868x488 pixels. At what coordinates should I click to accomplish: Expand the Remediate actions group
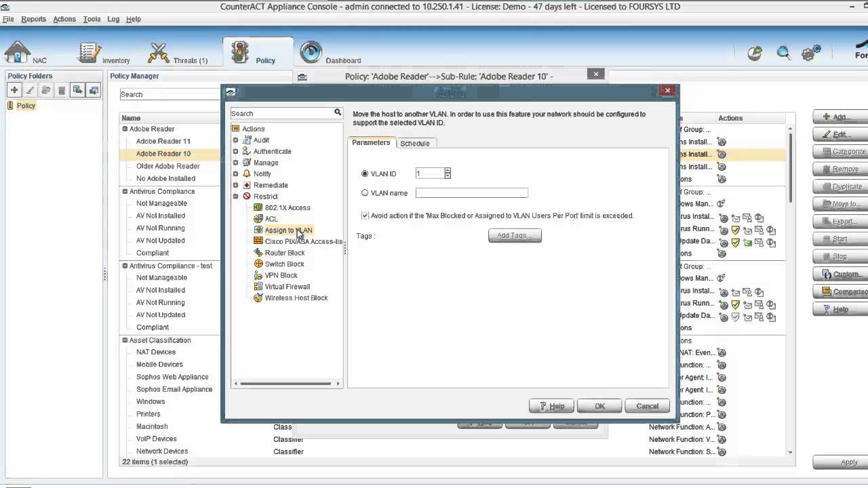pos(236,185)
